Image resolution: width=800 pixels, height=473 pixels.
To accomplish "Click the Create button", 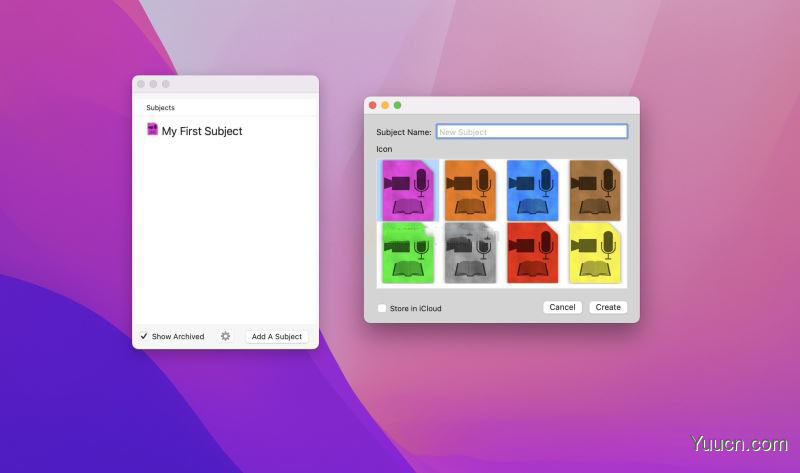I will pyautogui.click(x=608, y=307).
